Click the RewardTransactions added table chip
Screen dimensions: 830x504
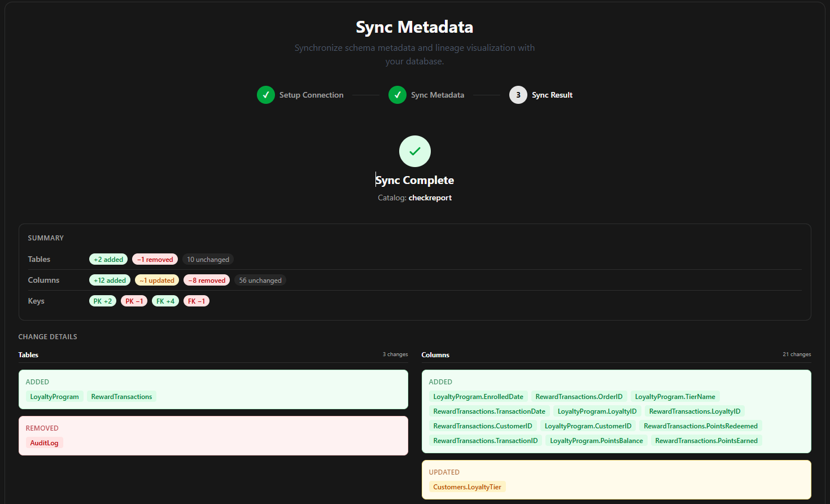(122, 396)
